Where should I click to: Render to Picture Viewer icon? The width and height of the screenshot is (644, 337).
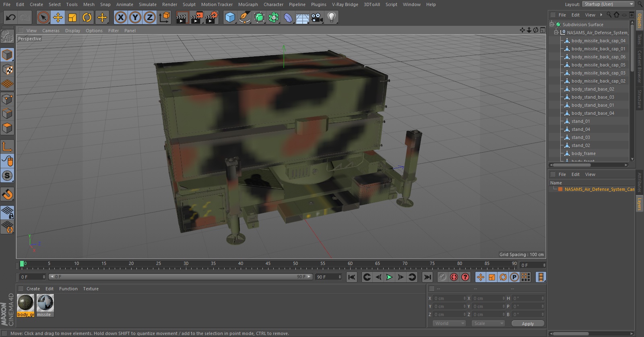(197, 17)
